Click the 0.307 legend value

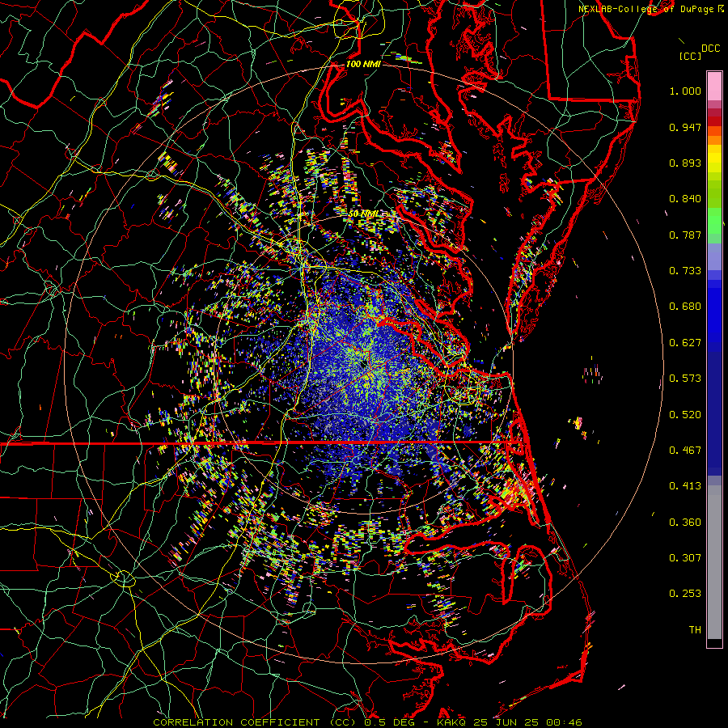point(685,558)
